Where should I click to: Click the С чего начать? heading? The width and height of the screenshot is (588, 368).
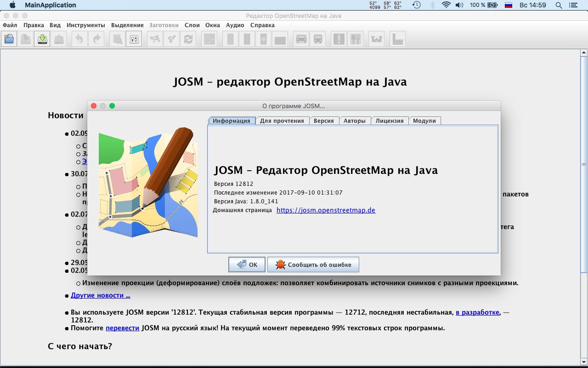pyautogui.click(x=80, y=346)
